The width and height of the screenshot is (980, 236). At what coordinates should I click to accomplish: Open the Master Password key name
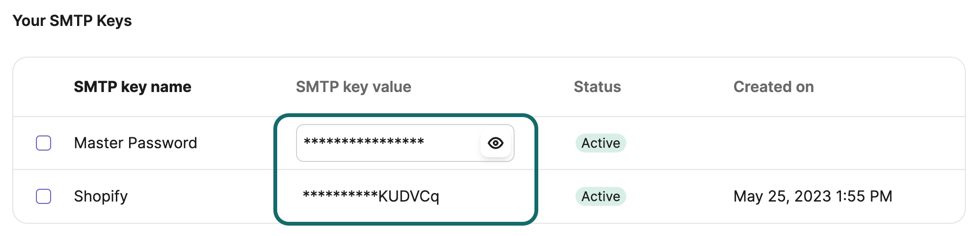(135, 143)
